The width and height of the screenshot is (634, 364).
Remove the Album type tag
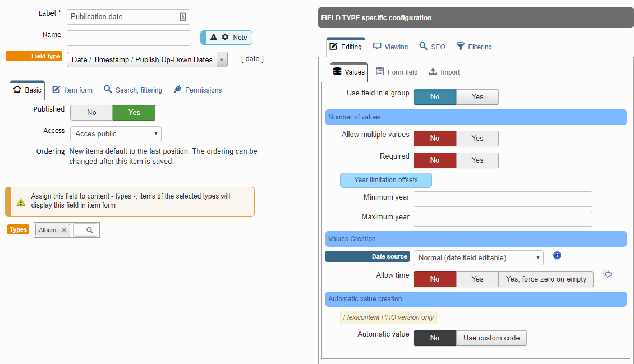tap(64, 230)
